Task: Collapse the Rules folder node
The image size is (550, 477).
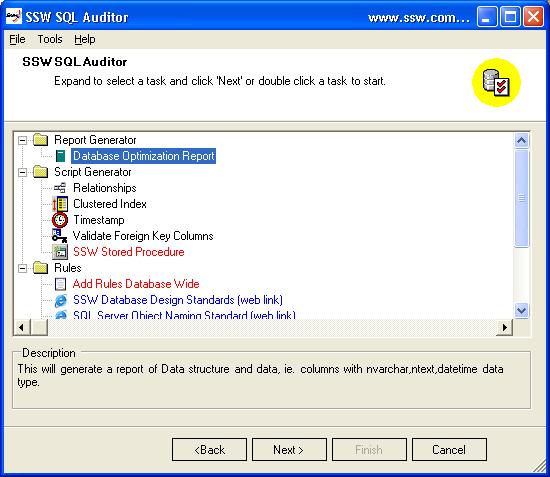Action: tap(22, 268)
